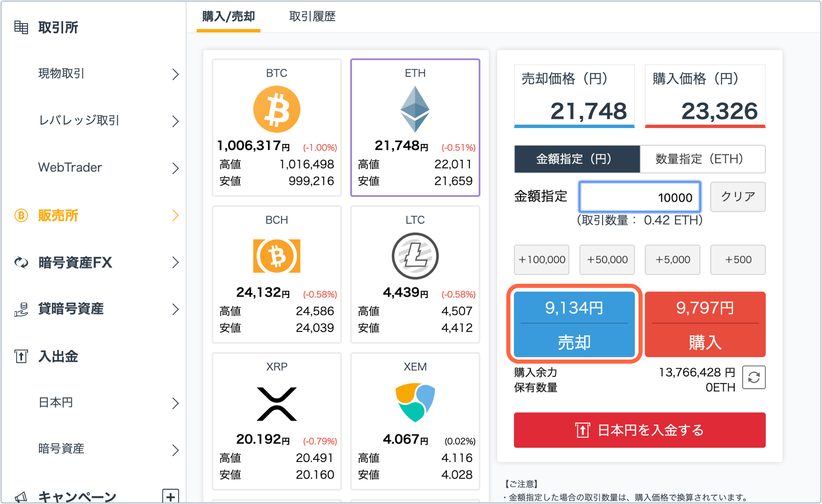Click XRP price 20.192円

[x=263, y=439]
